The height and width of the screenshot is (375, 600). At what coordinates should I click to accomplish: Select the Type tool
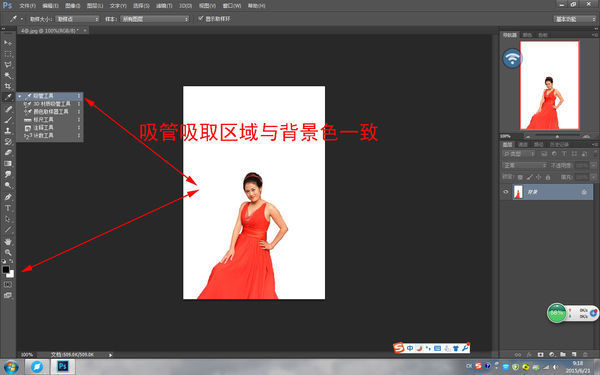(x=8, y=208)
